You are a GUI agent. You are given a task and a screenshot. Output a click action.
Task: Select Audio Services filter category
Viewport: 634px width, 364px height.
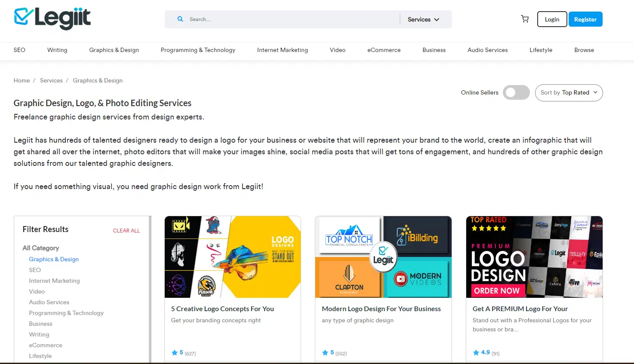click(49, 302)
